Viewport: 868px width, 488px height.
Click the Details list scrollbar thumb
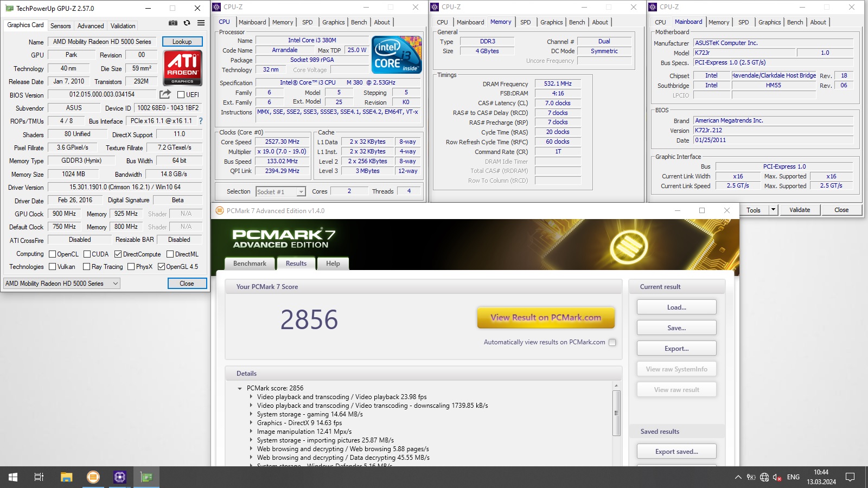616,413
